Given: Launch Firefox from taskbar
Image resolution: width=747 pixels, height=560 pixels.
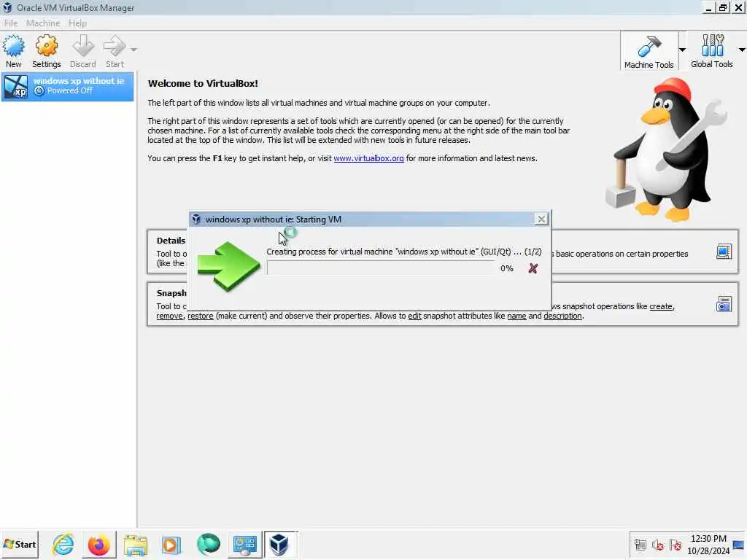Looking at the screenshot, I should tap(99, 544).
